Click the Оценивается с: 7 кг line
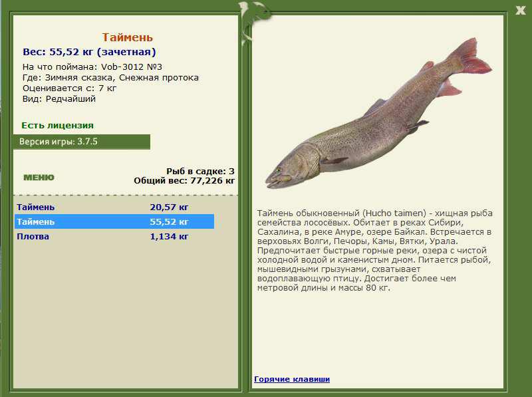 (70, 88)
